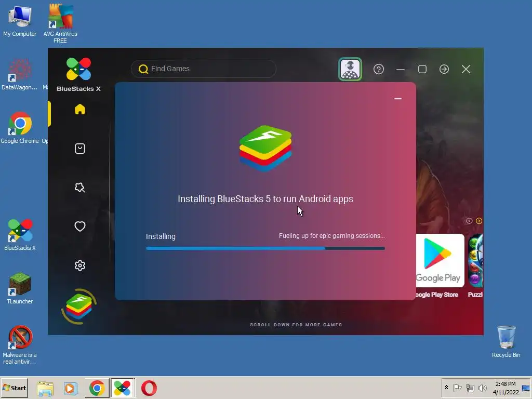
Task: Click the search magnifier icon
Action: pos(143,69)
